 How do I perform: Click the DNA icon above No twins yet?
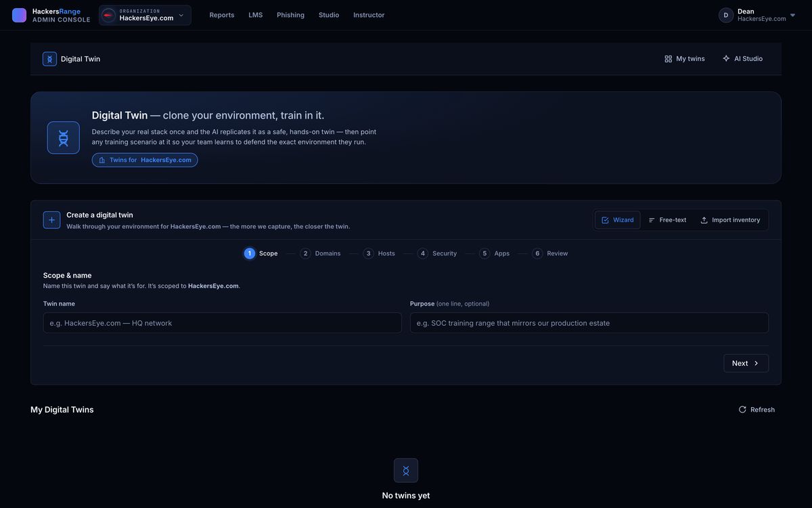tap(406, 471)
